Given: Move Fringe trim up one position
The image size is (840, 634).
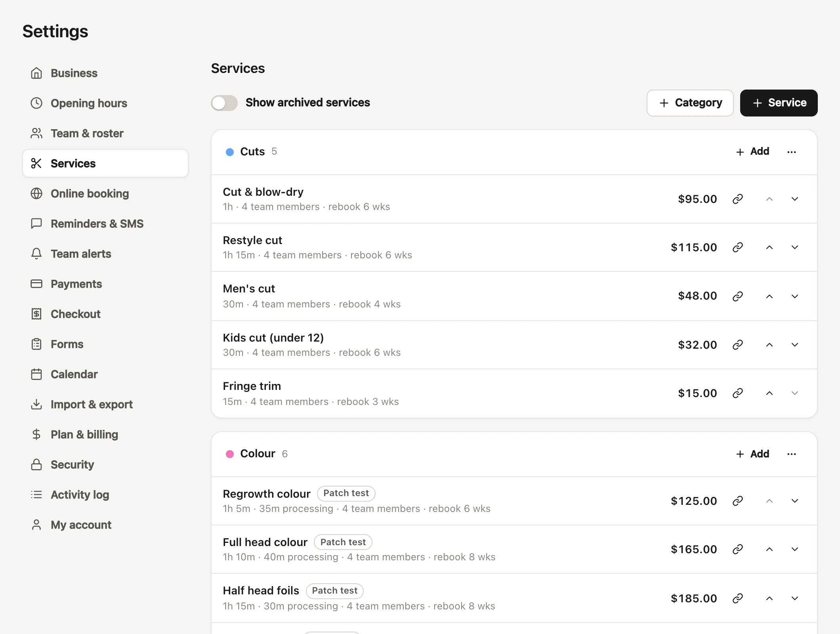Looking at the screenshot, I should click(769, 393).
